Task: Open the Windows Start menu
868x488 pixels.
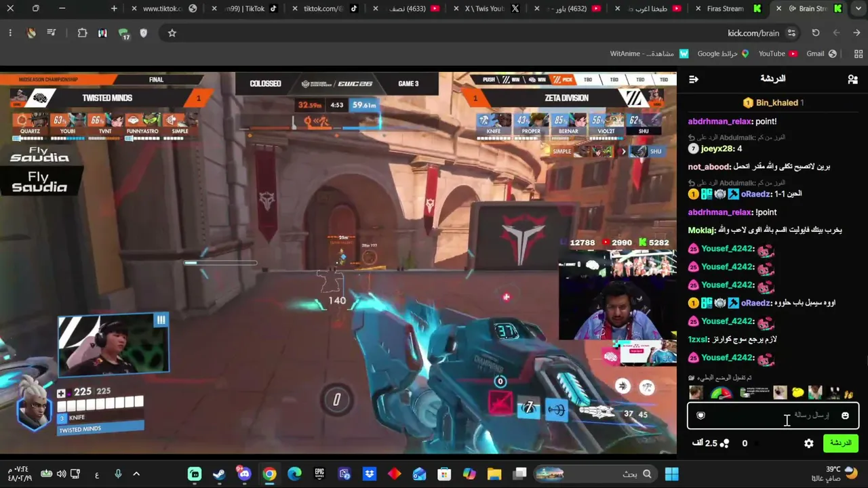Action: tap(672, 474)
